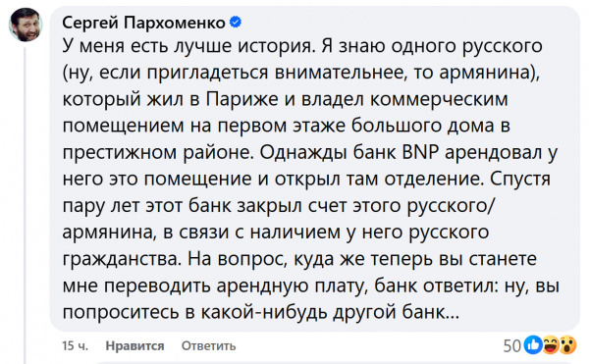Screen dimensions: 589x364
Task: Click the word Париже in comment
Action: tap(242, 99)
